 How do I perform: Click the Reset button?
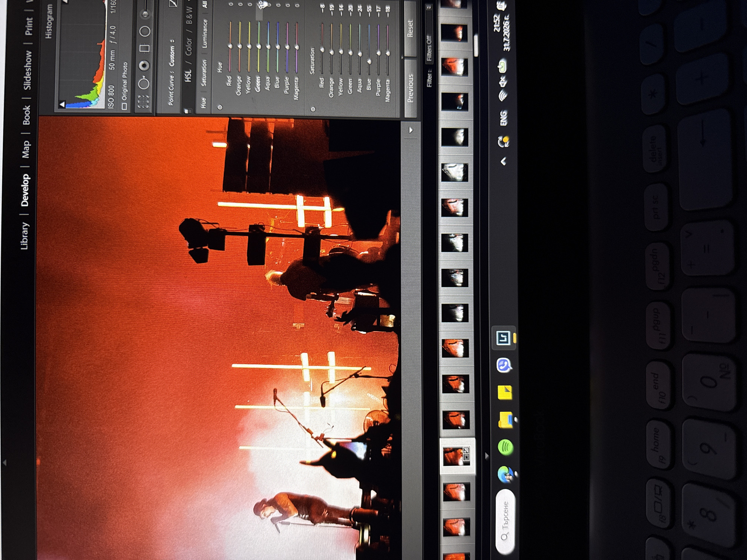click(x=410, y=29)
